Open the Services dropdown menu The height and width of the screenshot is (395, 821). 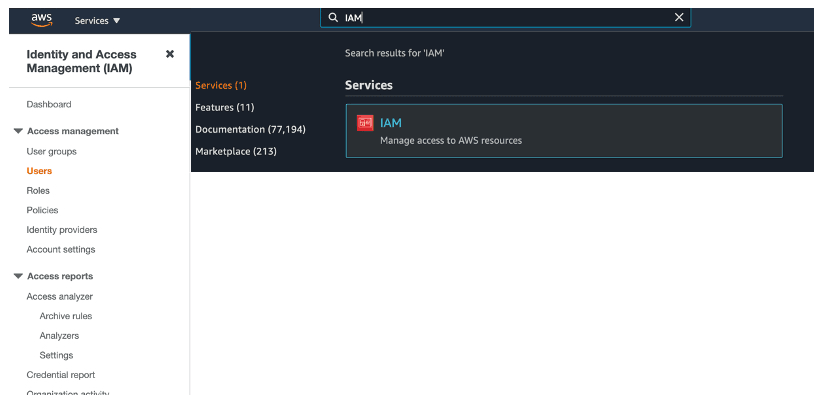click(x=97, y=21)
